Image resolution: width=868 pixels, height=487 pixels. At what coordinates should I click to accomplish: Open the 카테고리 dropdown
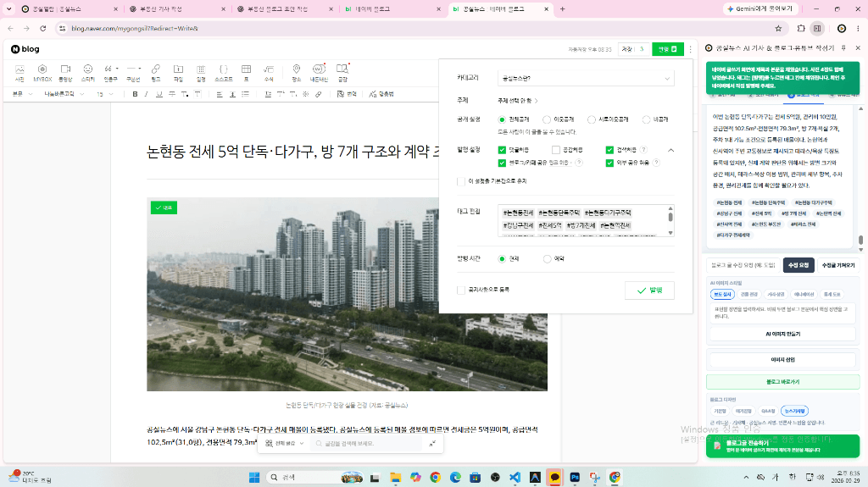[586, 79]
